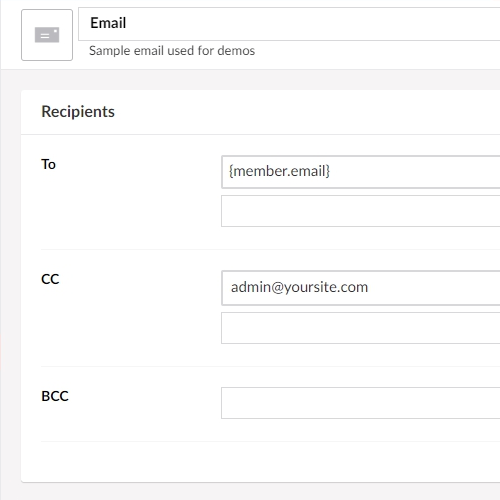Image resolution: width=500 pixels, height=500 pixels.
Task: Click the 'Sample email used for demos' description
Action: (172, 51)
